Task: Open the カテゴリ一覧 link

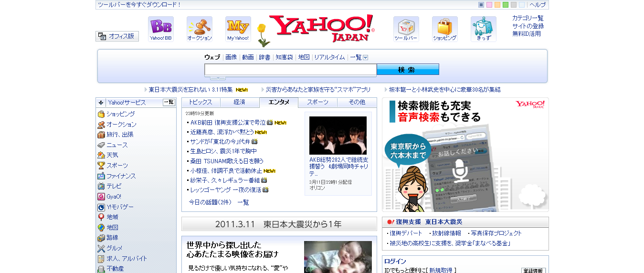Action: pyautogui.click(x=528, y=18)
